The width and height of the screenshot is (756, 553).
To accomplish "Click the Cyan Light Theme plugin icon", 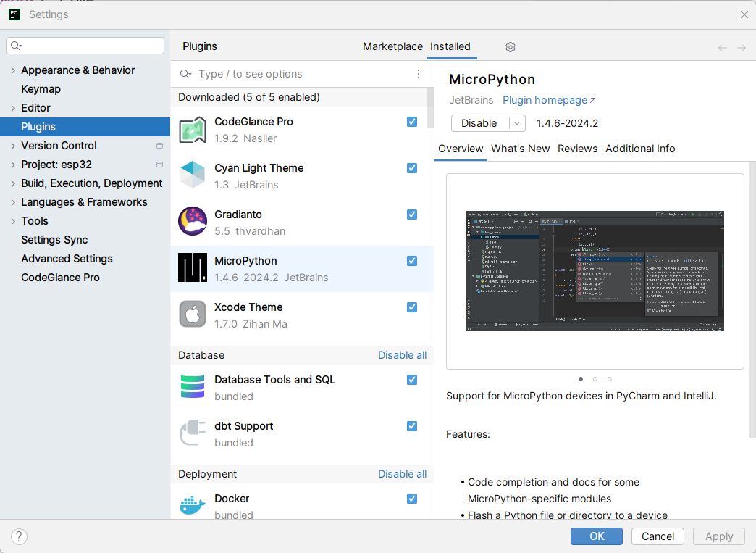I will click(x=193, y=175).
